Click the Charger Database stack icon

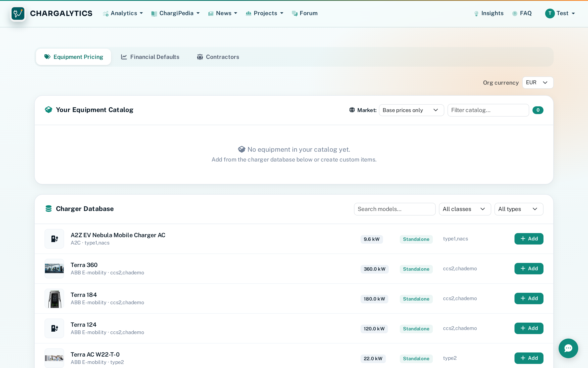tap(49, 209)
